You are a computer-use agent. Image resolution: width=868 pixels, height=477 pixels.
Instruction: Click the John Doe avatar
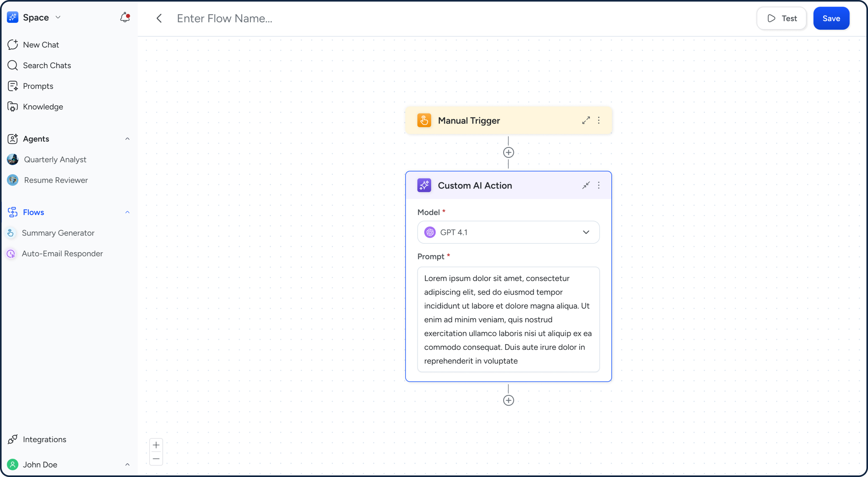(x=12, y=465)
